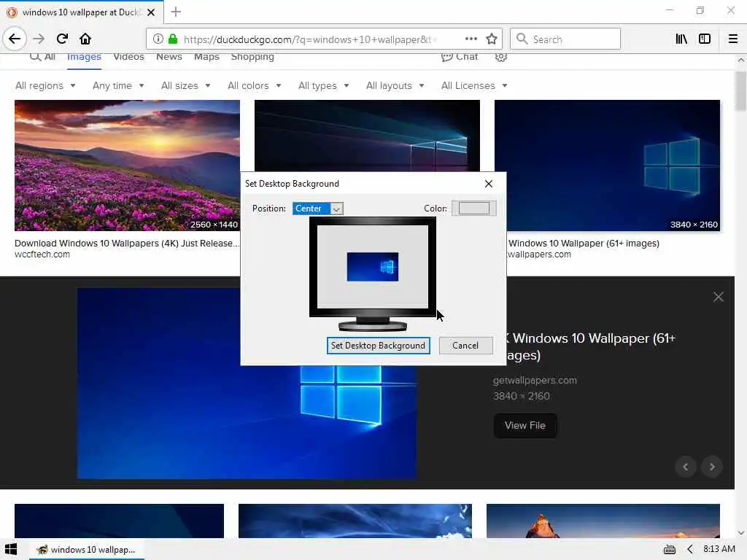Open Download Windows 10 Wallpapers (4K) link
This screenshot has width=747, height=560.
[x=127, y=244]
